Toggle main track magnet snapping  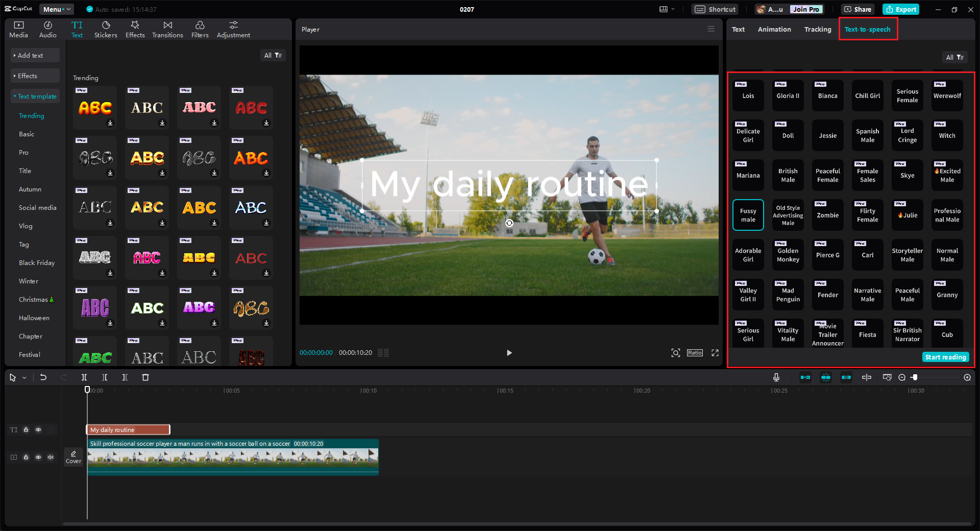pos(805,377)
